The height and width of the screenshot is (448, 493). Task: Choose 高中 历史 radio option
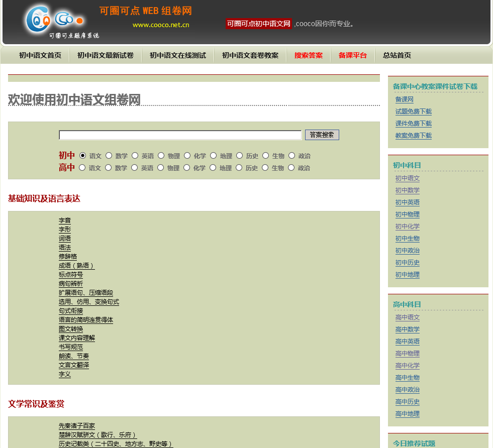pyautogui.click(x=239, y=168)
